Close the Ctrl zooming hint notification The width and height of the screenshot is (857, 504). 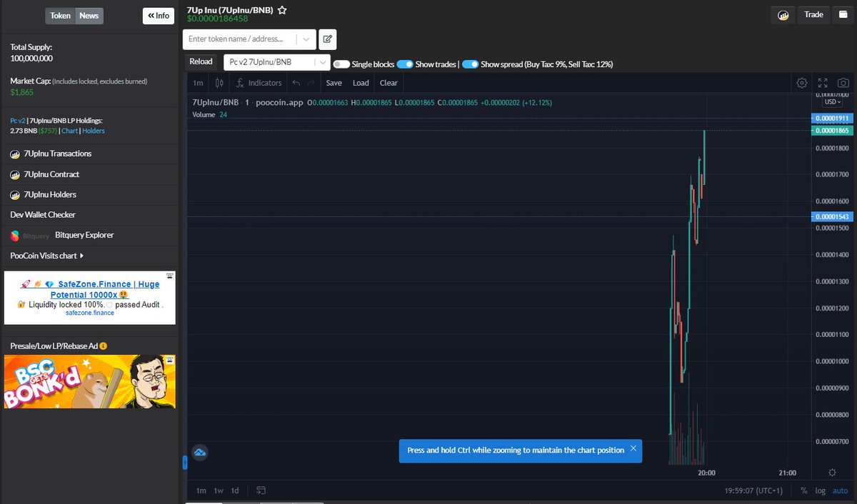coord(633,449)
